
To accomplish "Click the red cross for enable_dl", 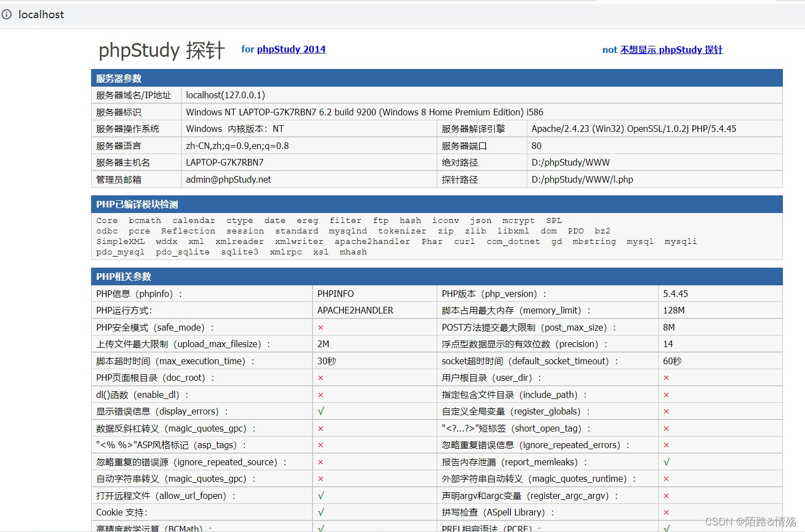I will coord(321,395).
